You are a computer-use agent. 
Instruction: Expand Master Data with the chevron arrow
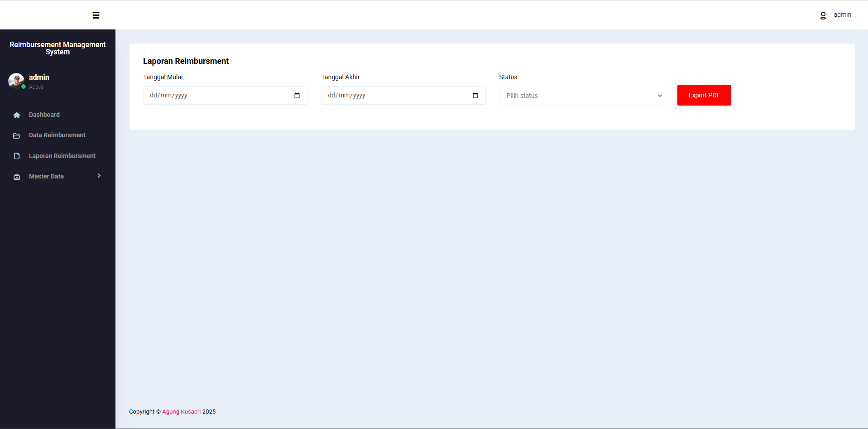[99, 176]
